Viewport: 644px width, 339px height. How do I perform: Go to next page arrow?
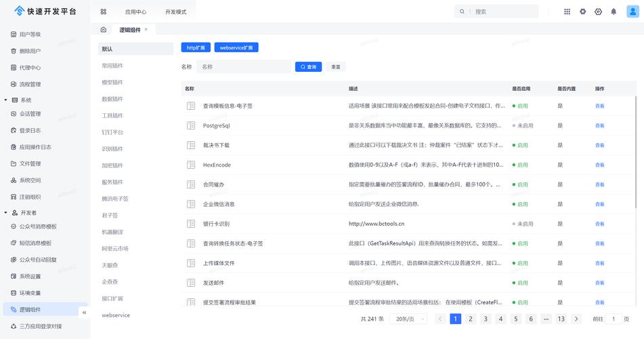tap(576, 319)
